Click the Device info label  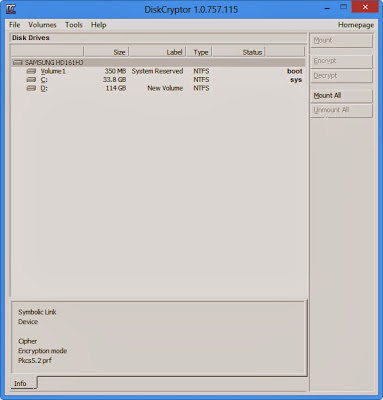(x=28, y=322)
